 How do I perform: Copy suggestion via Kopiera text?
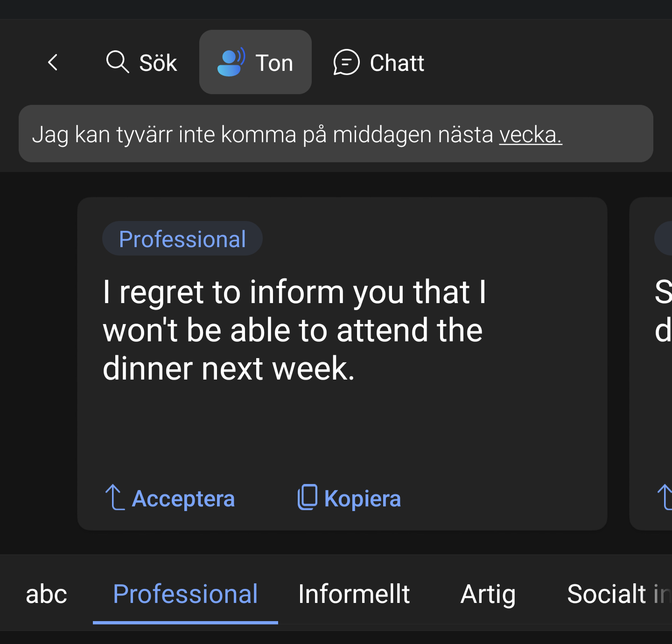pos(363,499)
